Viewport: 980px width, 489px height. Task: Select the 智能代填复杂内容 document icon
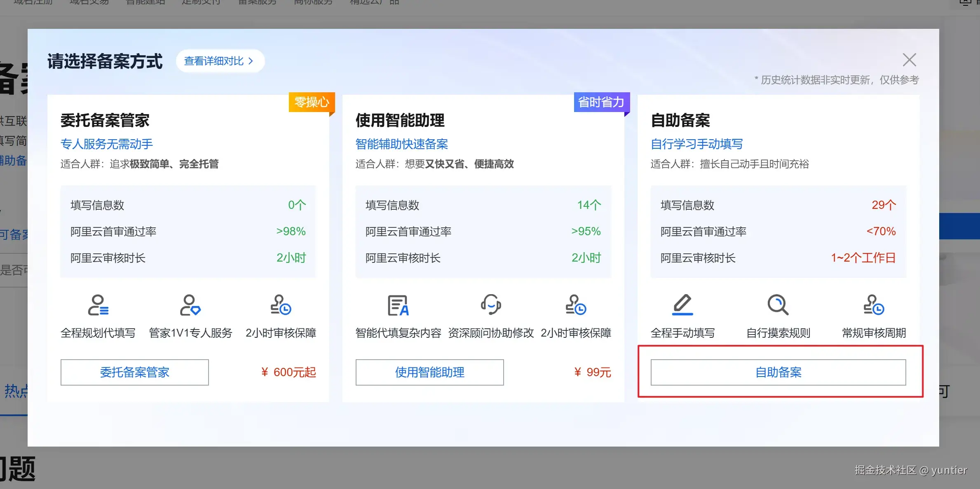(x=398, y=306)
